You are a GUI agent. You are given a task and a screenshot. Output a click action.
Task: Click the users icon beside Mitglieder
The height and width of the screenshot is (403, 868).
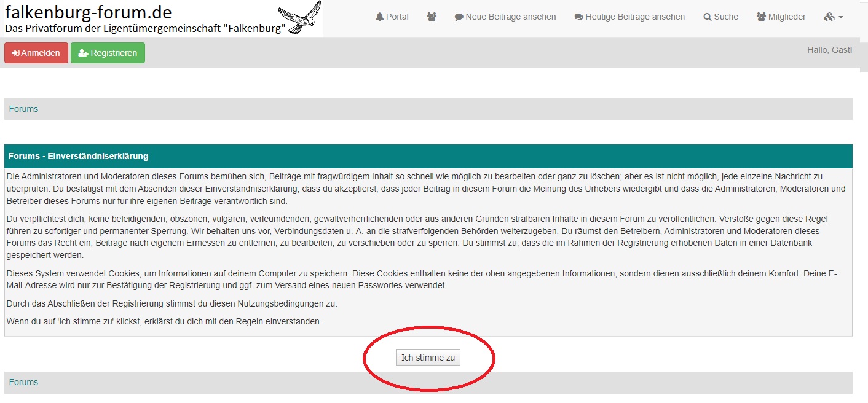tap(761, 17)
